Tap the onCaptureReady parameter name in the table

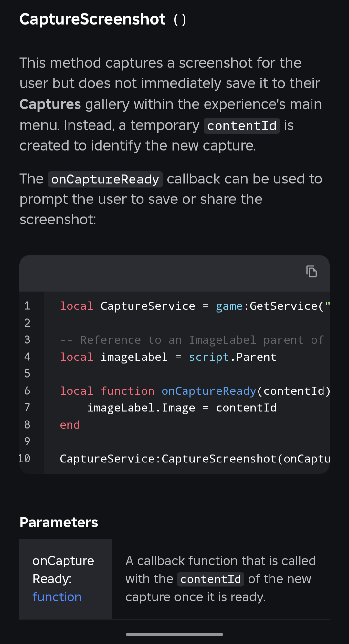pyautogui.click(x=63, y=570)
